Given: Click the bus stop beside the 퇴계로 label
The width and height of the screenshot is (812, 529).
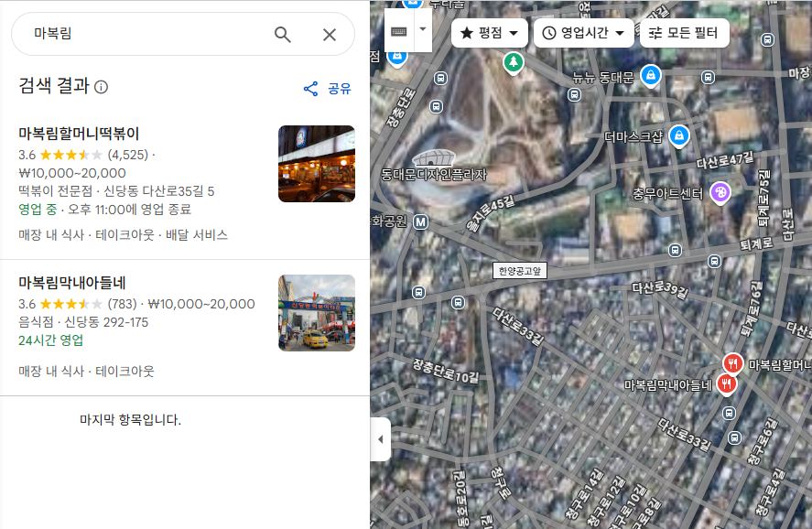Looking at the screenshot, I should point(715,262).
